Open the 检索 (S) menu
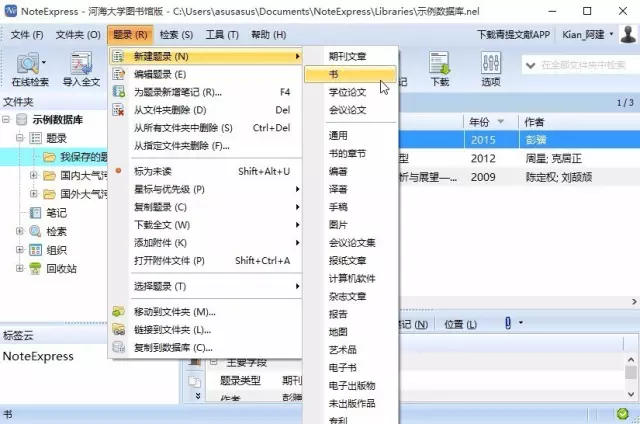Image resolution: width=640 pixels, height=424 pixels. [x=176, y=35]
